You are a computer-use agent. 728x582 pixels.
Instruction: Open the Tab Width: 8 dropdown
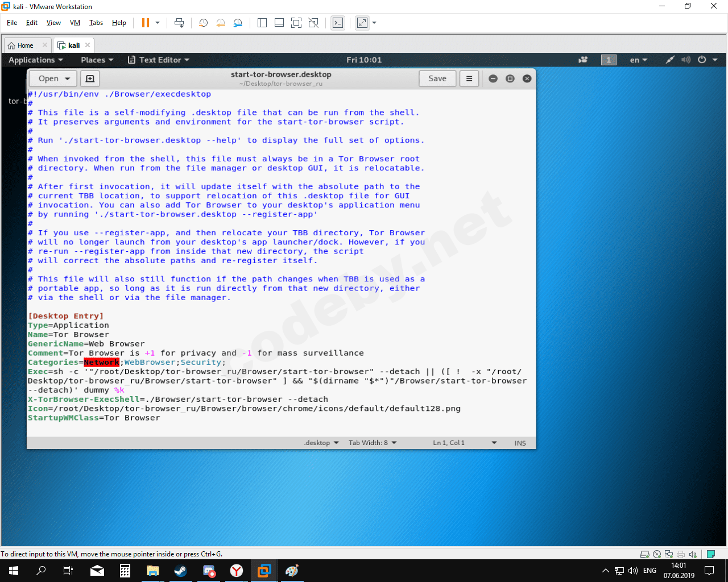373,443
